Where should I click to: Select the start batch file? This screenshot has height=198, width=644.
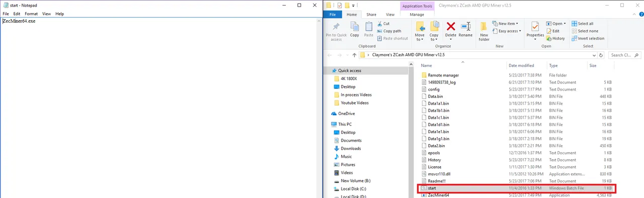pos(517,188)
